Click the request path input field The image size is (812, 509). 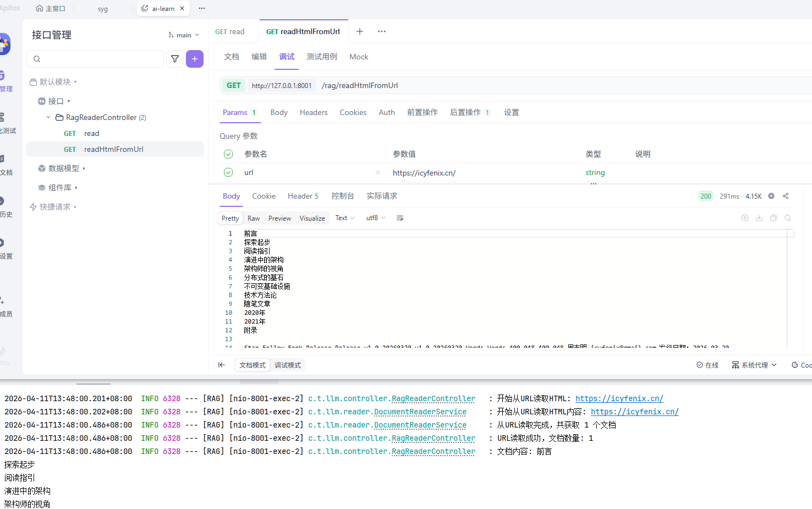click(495, 85)
